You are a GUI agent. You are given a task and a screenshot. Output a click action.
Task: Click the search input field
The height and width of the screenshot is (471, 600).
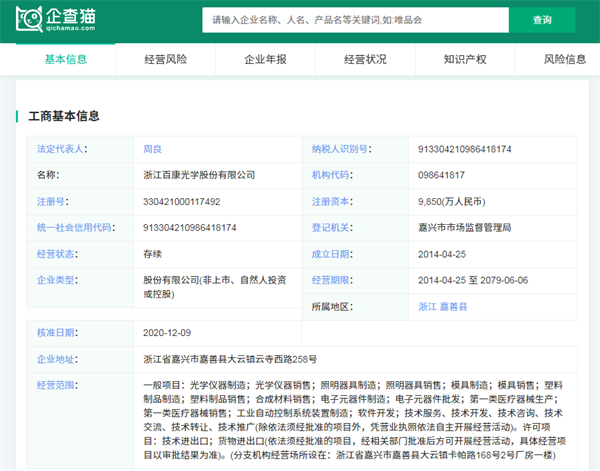pyautogui.click(x=355, y=20)
